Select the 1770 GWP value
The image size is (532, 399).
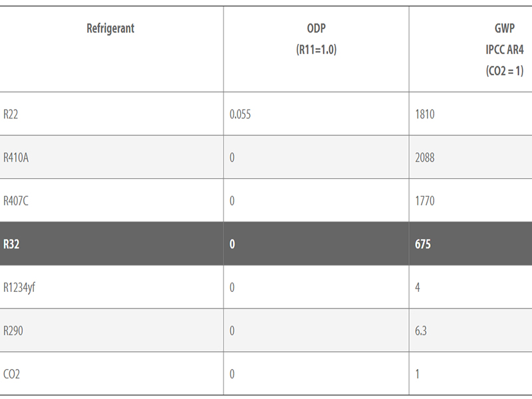click(425, 201)
